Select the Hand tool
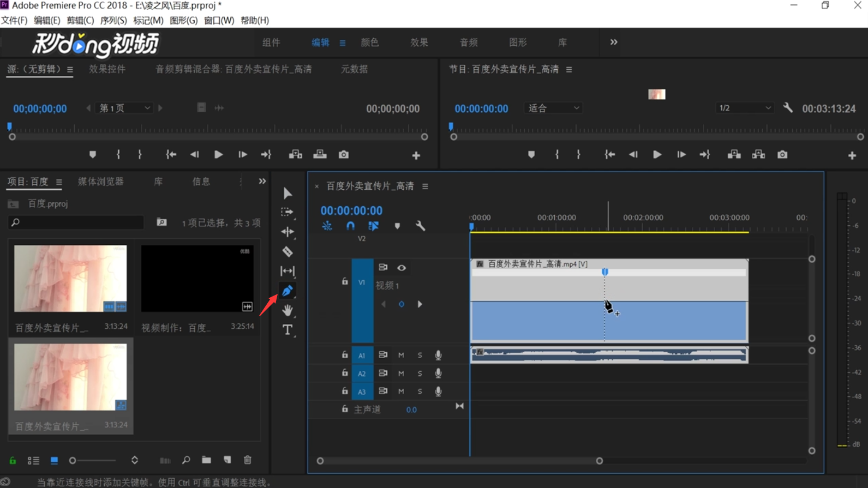This screenshot has height=488, width=868. pyautogui.click(x=288, y=310)
